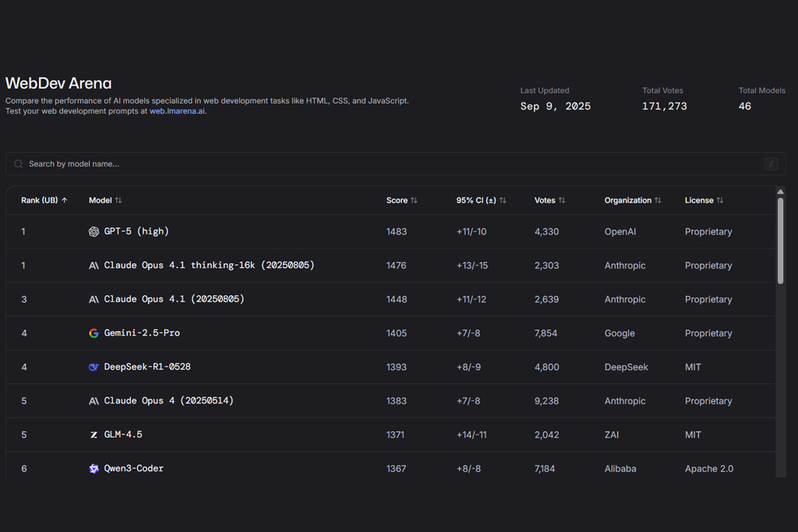Click the score 1371 for GLM-4.5
This screenshot has height=532, width=798.
[x=395, y=435]
